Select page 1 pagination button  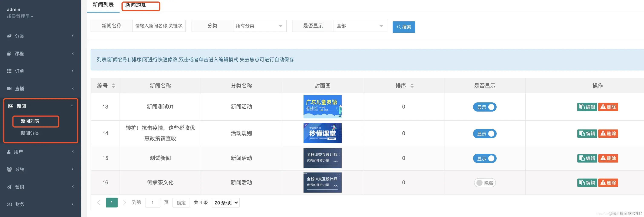click(x=112, y=203)
